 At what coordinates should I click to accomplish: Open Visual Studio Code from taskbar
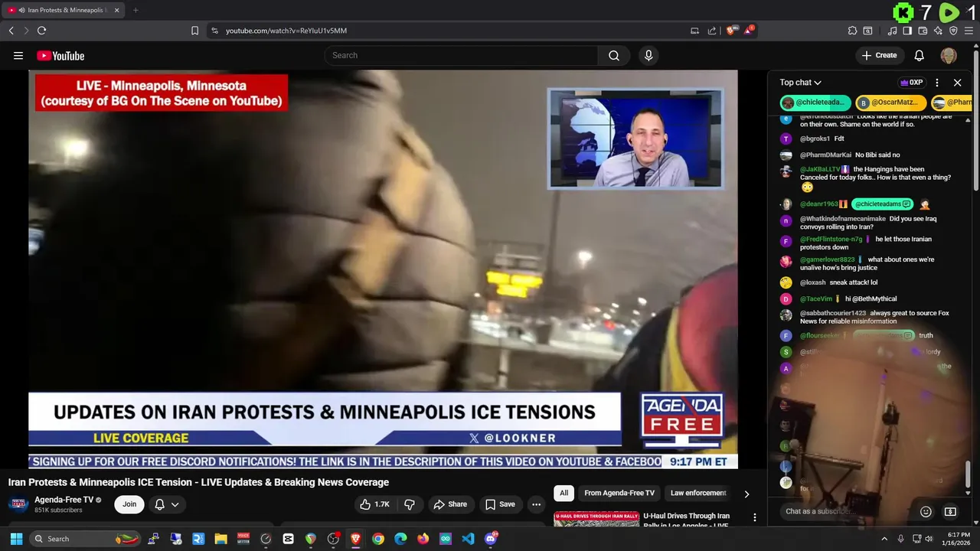click(468, 539)
